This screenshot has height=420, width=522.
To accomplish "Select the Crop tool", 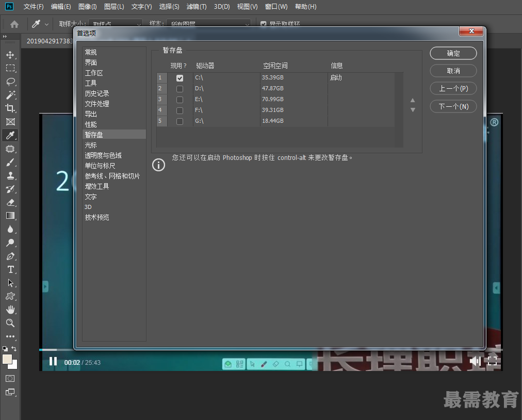I will [10, 108].
